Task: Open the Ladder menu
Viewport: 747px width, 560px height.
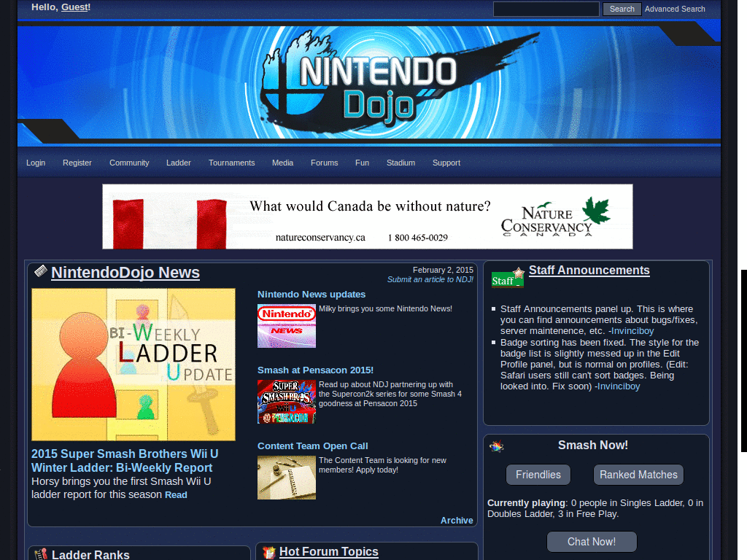Action: click(x=179, y=163)
